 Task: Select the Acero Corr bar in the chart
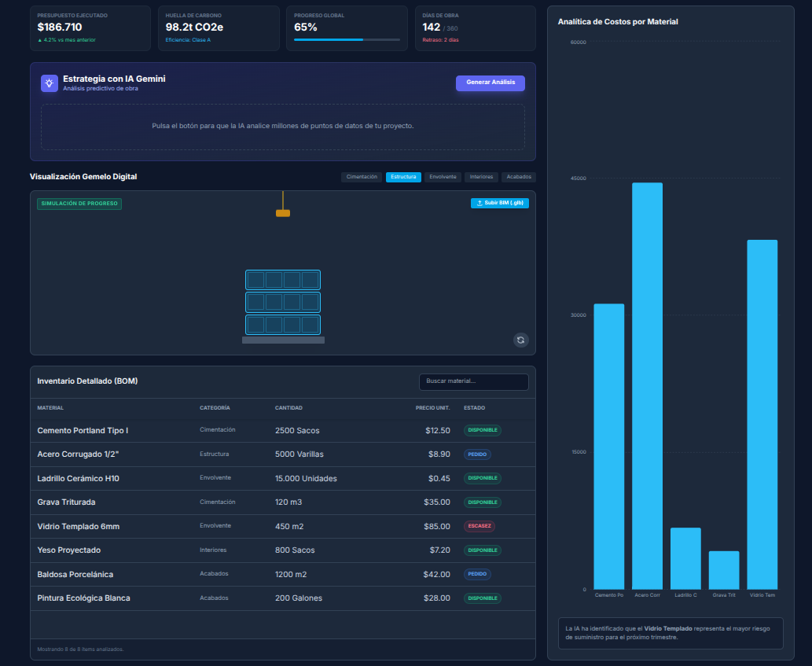coord(647,386)
